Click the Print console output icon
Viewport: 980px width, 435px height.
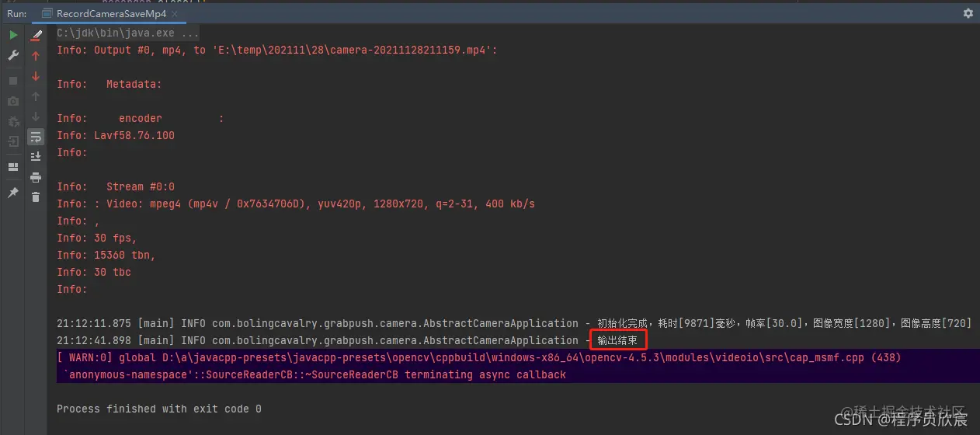point(36,177)
